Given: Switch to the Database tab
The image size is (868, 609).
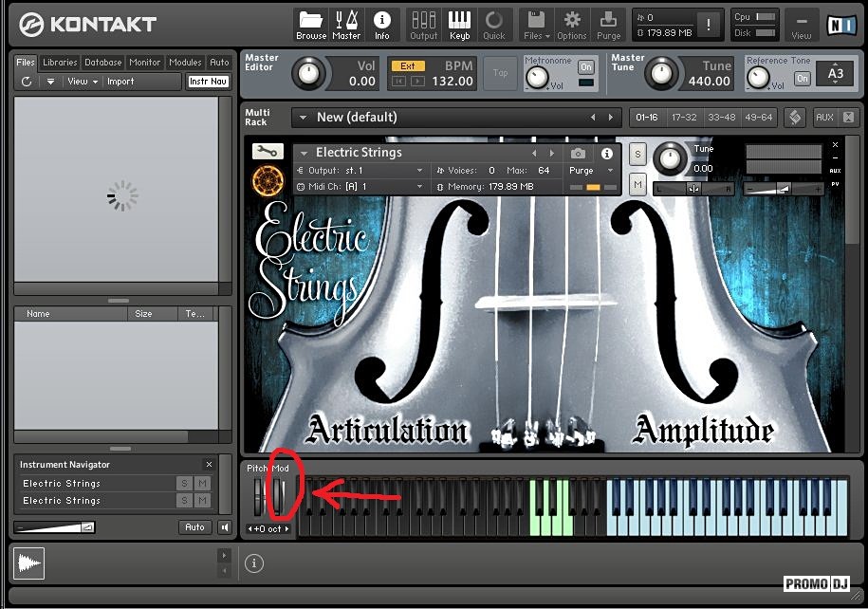Looking at the screenshot, I should click(103, 62).
